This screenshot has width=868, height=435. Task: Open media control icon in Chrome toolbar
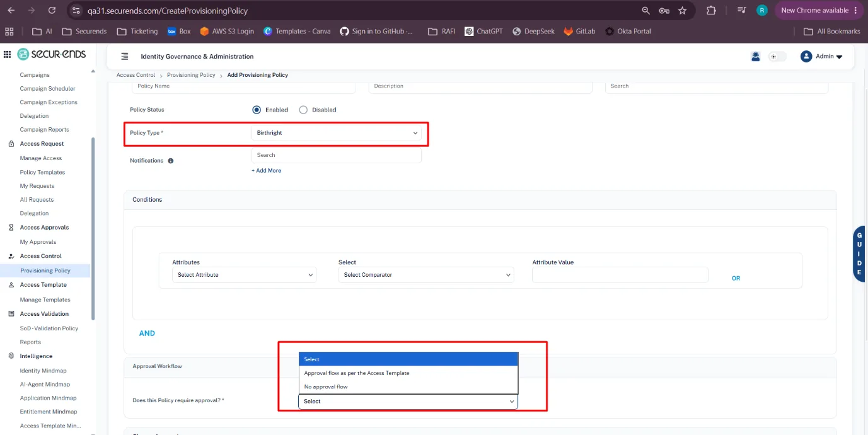(x=743, y=10)
